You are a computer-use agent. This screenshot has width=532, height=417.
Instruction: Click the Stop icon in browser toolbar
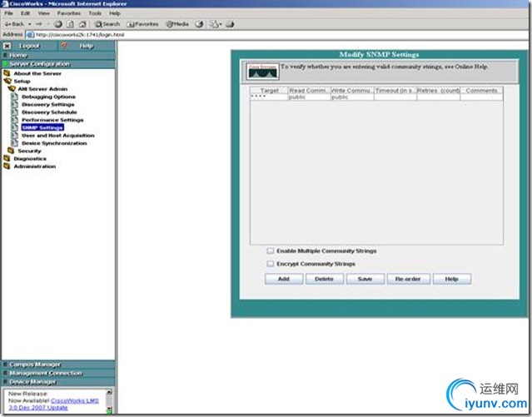[58, 24]
